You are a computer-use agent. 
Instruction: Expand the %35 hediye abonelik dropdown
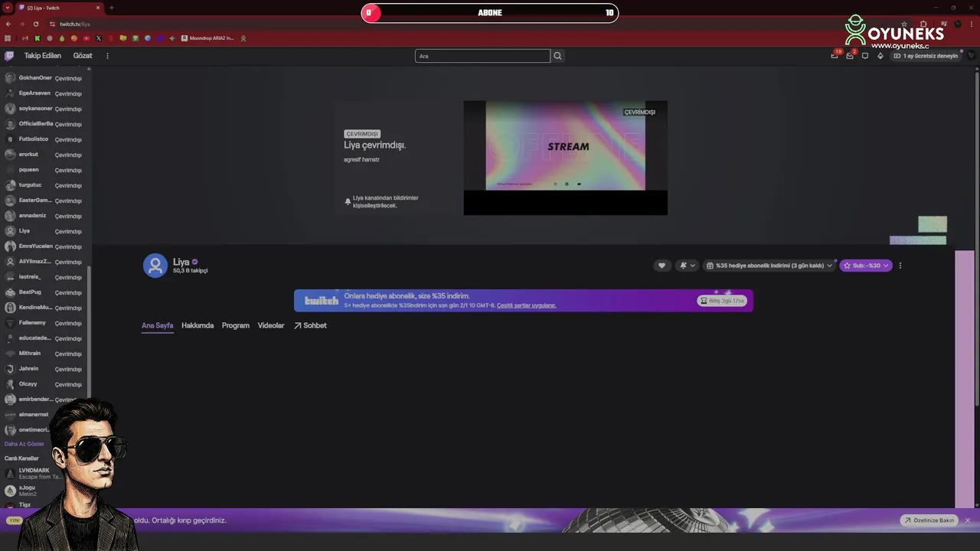[769, 266]
